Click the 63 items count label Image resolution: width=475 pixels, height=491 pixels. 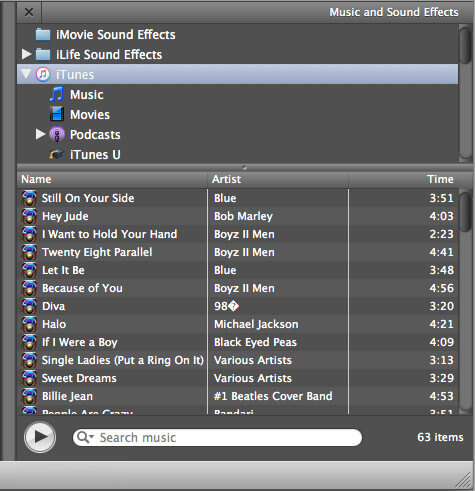pos(440,437)
